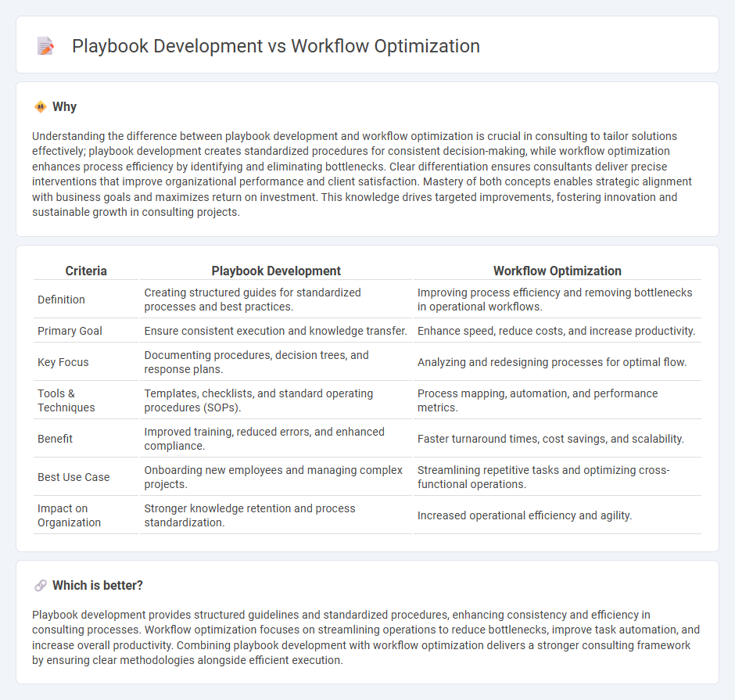Click the Criteria column header
This screenshot has height=700, width=735.
[x=86, y=271]
